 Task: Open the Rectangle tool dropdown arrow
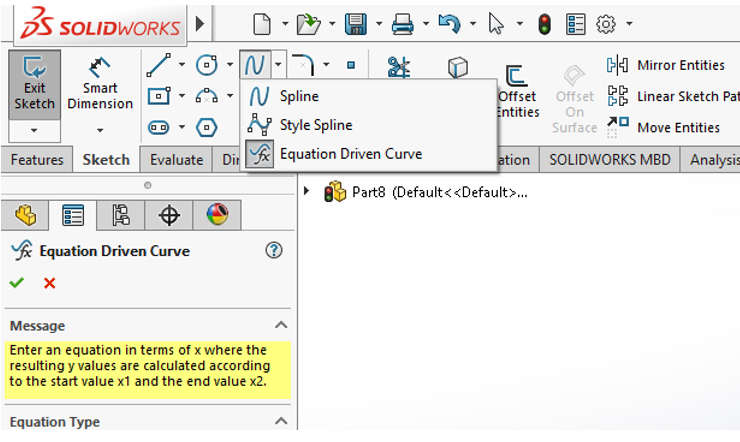pos(182,96)
